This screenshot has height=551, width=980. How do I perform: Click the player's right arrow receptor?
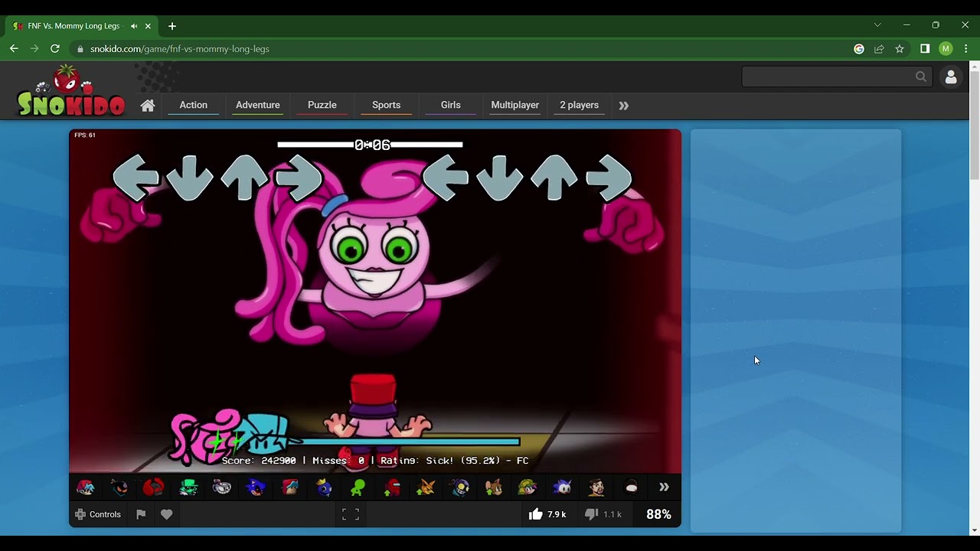click(609, 178)
